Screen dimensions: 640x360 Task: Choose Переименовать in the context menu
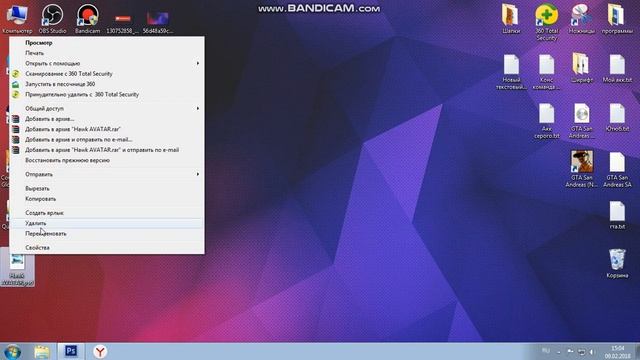click(107, 233)
